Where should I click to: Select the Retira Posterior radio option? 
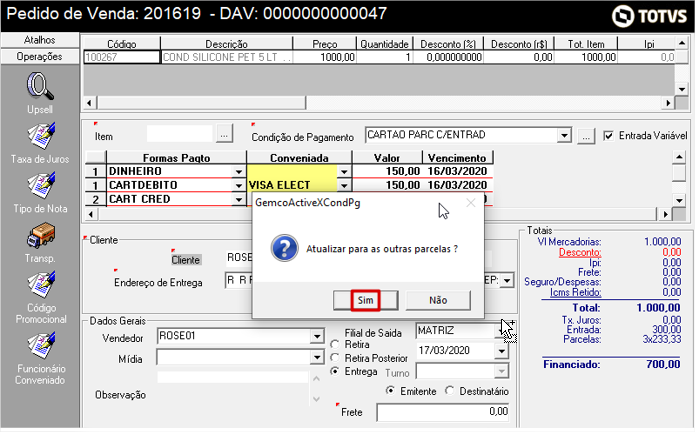[x=335, y=358]
